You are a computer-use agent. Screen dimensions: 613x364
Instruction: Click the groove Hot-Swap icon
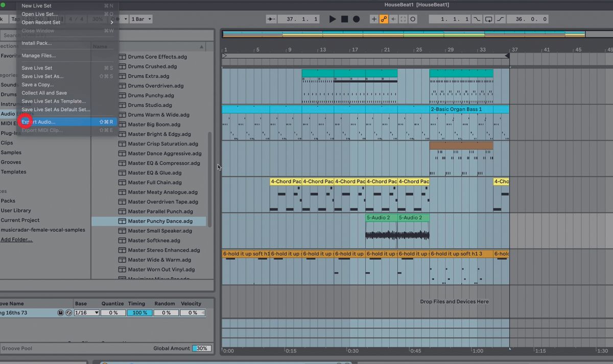(x=68, y=312)
